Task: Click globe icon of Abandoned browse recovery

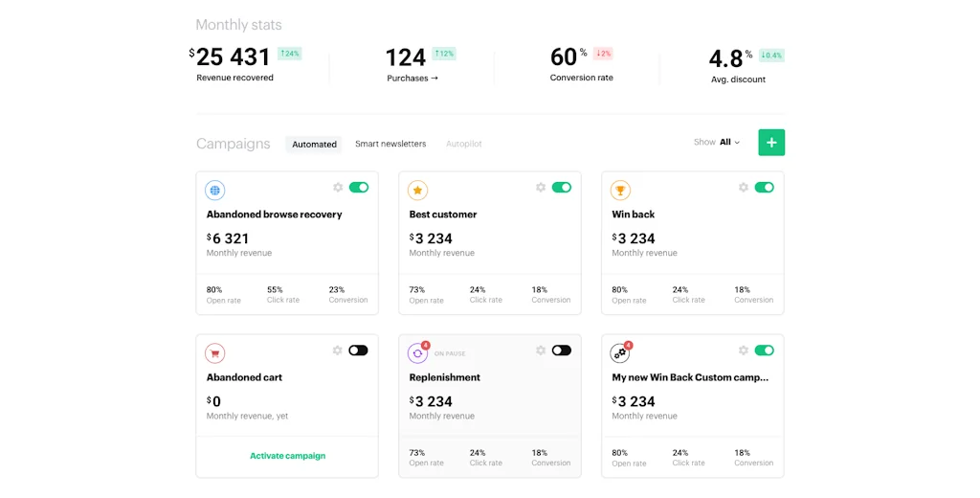Action: (x=215, y=191)
